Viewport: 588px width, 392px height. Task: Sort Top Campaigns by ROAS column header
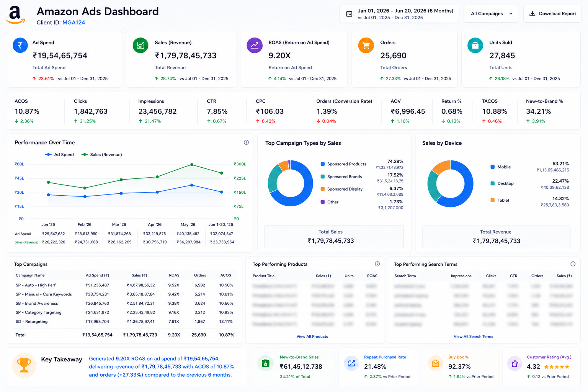(x=174, y=275)
